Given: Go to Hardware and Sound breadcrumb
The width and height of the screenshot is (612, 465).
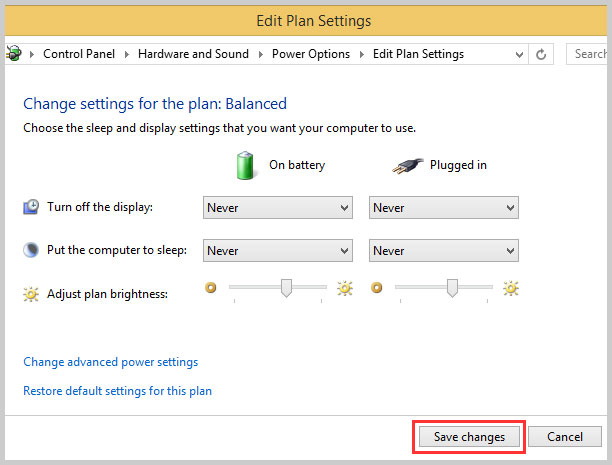Looking at the screenshot, I should (193, 54).
